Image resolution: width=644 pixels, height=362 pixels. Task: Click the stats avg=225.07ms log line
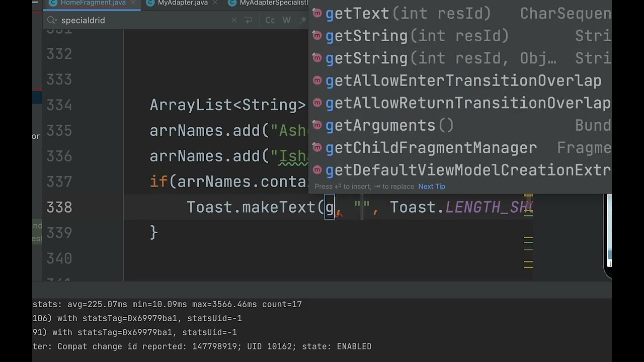[x=167, y=304]
